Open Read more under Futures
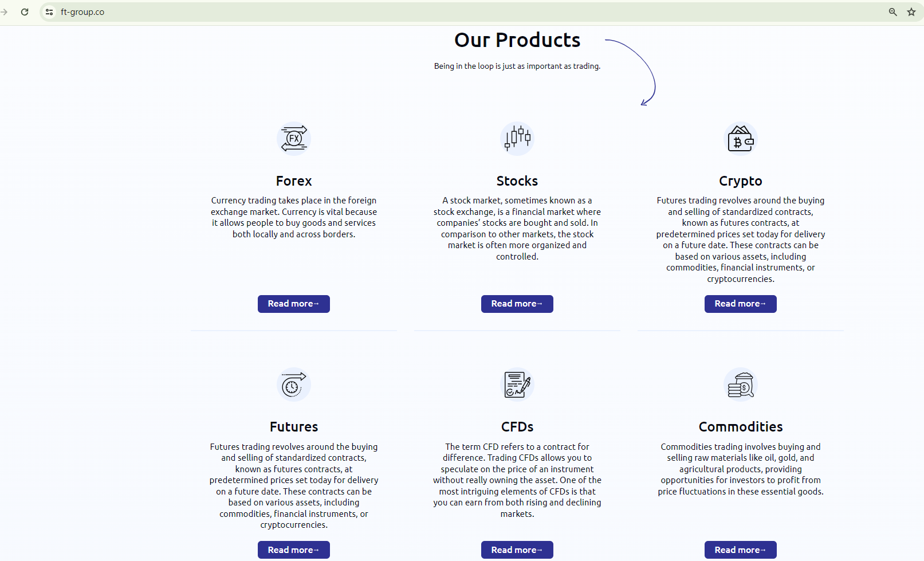Viewport: 924px width, 561px height. 294,550
